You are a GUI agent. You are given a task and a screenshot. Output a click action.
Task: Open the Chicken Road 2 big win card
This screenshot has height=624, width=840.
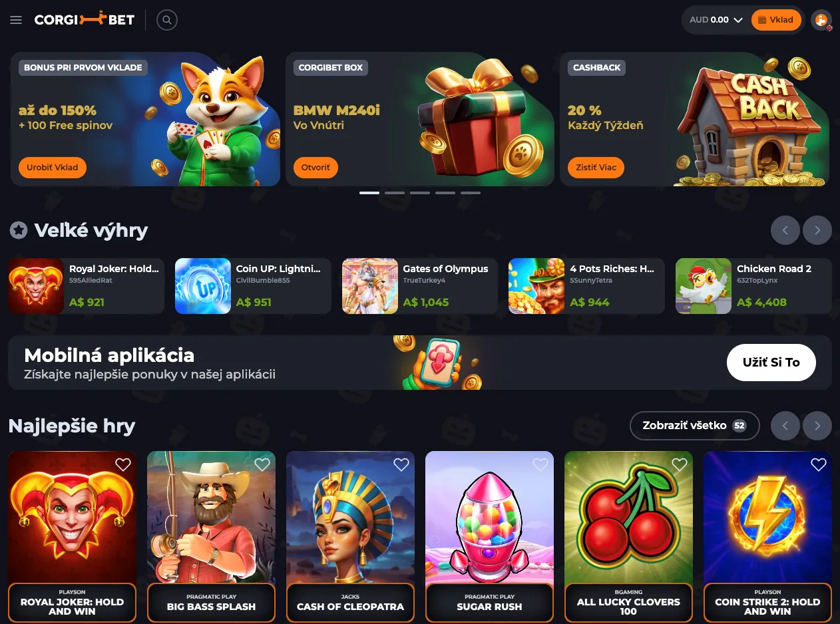753,286
